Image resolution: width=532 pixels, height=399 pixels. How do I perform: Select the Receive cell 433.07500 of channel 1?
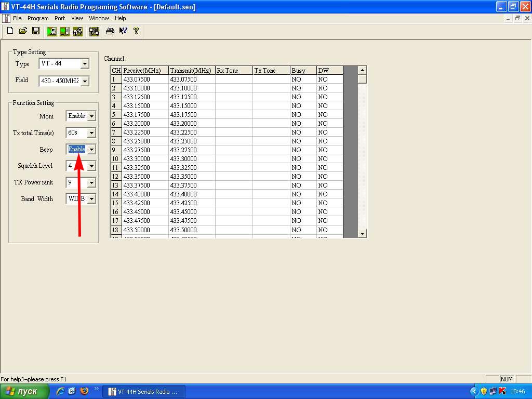pos(145,79)
